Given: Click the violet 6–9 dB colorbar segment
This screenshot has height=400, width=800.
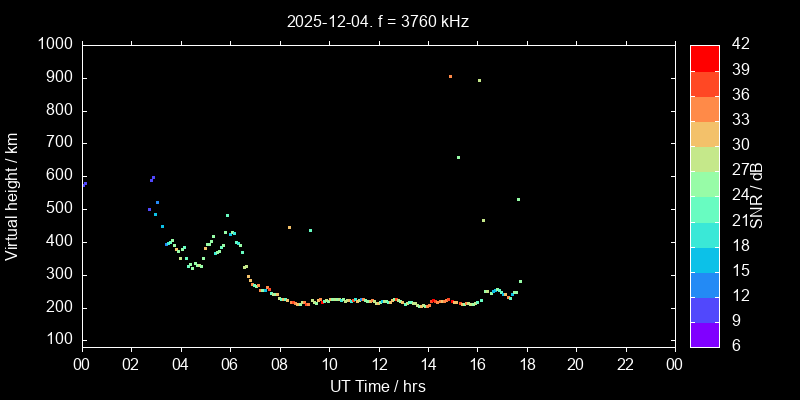Looking at the screenshot, I should click(x=705, y=335).
